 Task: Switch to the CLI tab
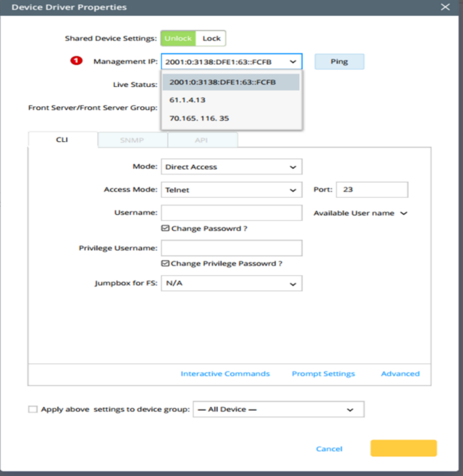tap(62, 140)
